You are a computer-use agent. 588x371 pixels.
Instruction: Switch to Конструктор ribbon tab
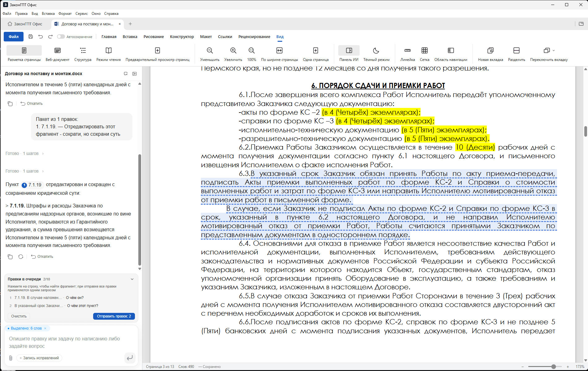182,36
